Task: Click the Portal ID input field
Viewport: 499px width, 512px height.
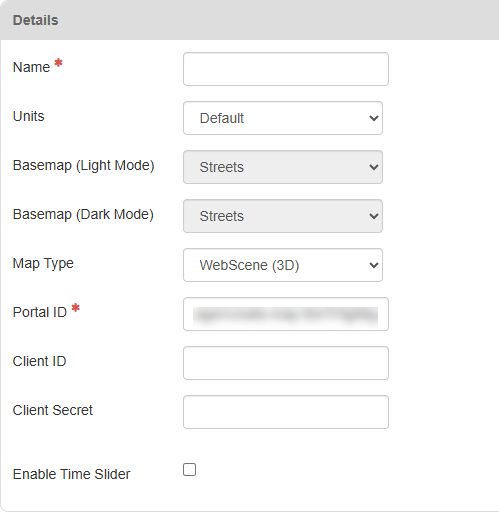Action: 286,314
